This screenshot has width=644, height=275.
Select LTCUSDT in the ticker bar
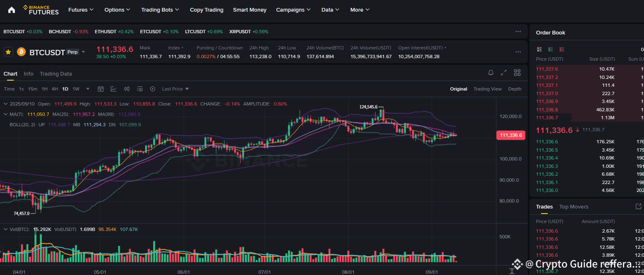coord(204,32)
